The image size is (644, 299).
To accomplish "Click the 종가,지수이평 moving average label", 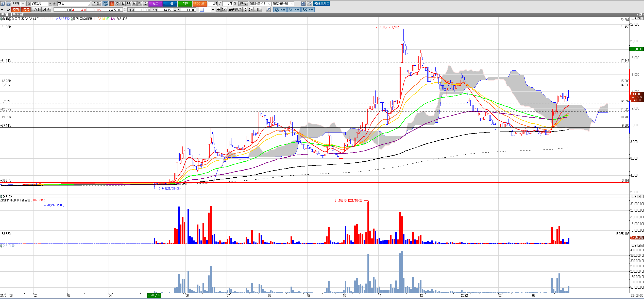I will point(82,19).
